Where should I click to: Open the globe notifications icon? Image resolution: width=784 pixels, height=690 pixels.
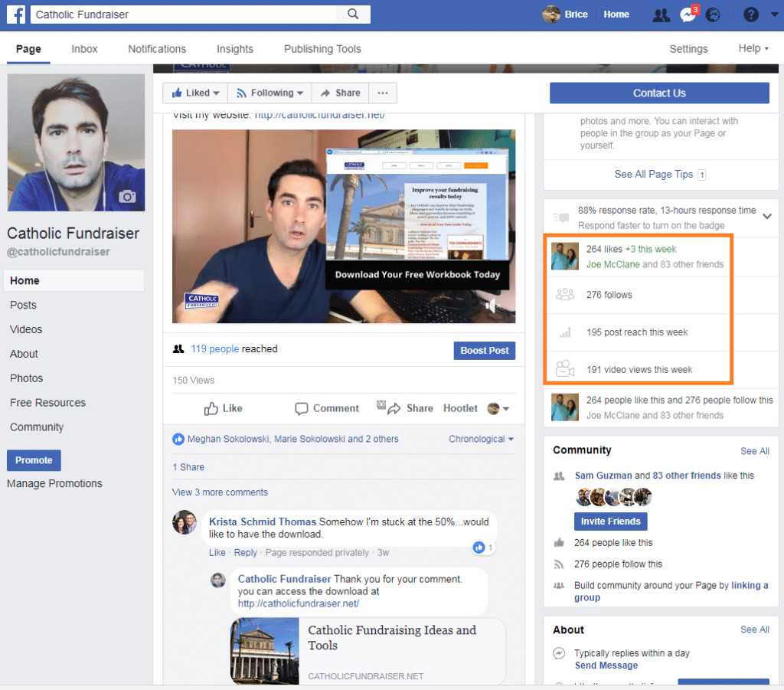tap(712, 15)
